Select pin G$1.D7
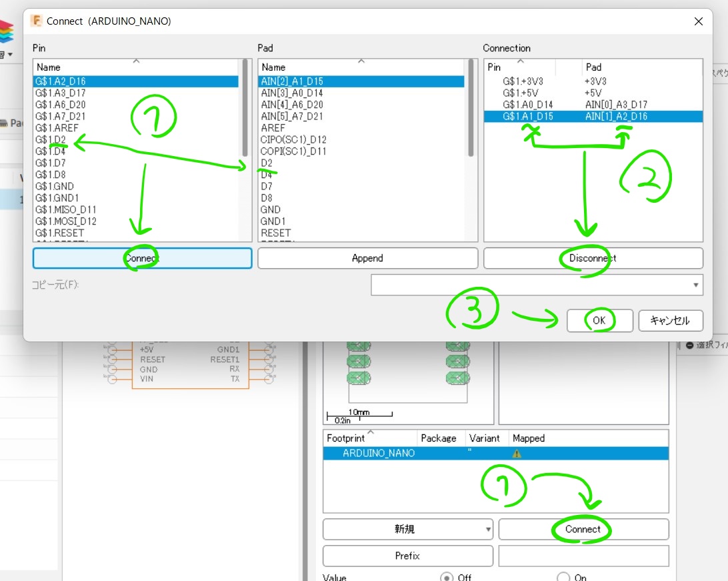728x581 pixels. pyautogui.click(x=135, y=163)
